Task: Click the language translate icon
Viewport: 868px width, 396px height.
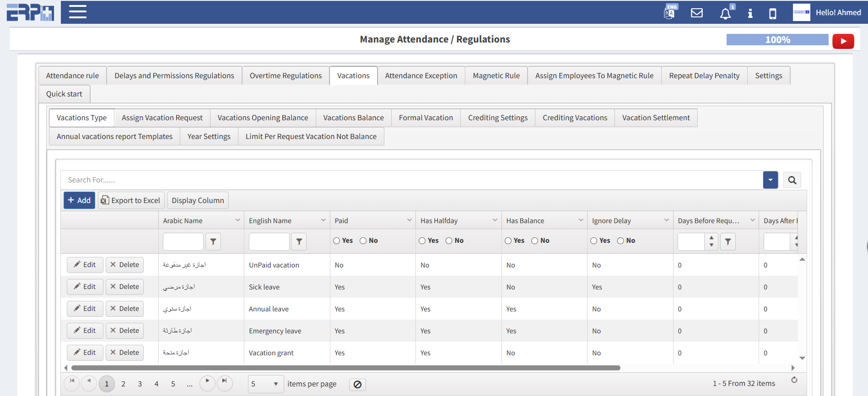Action: pyautogui.click(x=669, y=13)
